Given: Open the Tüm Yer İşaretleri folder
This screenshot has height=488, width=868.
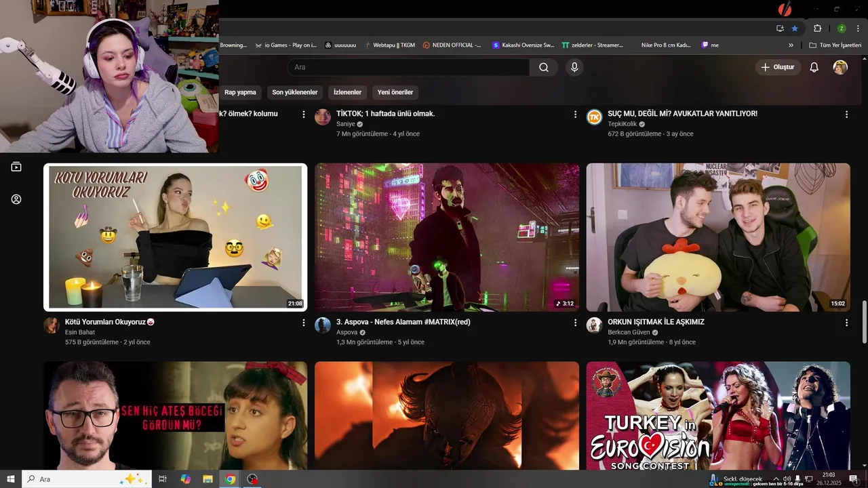Looking at the screenshot, I should [x=835, y=45].
